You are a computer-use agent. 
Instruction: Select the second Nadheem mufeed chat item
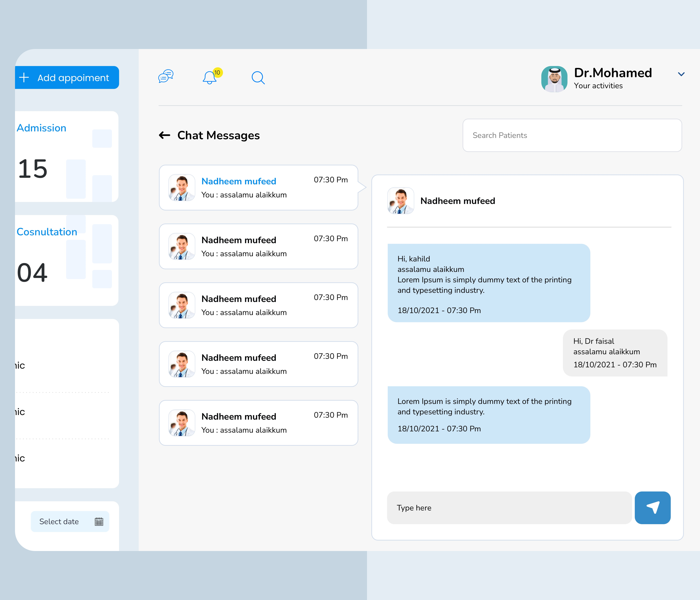[x=258, y=246]
